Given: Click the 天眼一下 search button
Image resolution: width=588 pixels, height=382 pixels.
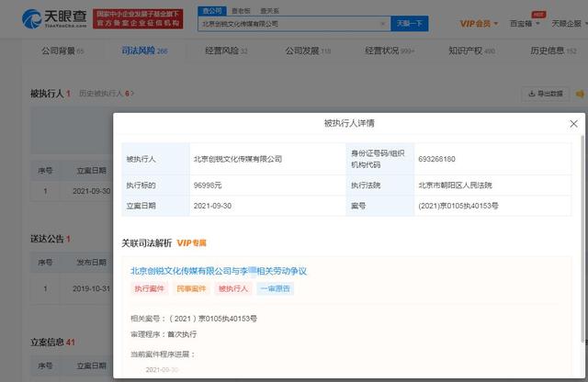Looking at the screenshot, I should pyautogui.click(x=410, y=23).
